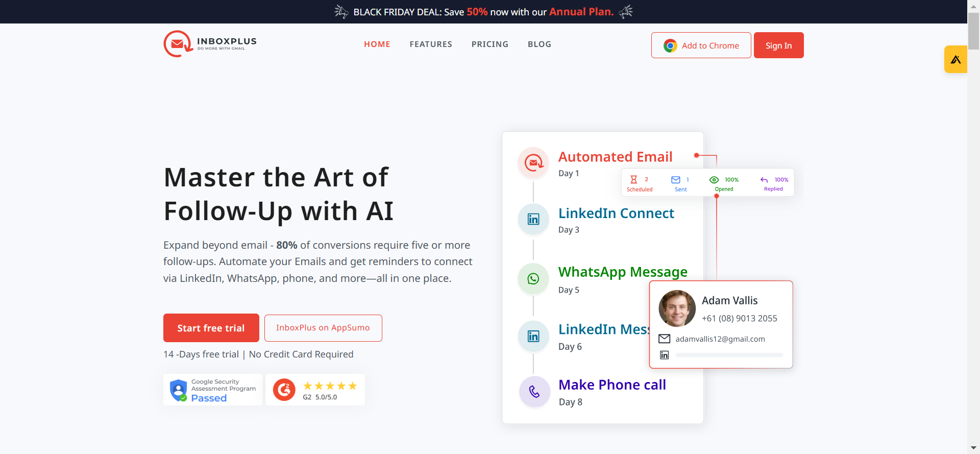Visit the BLOG nav link
Image resolution: width=980 pixels, height=454 pixels.
540,44
